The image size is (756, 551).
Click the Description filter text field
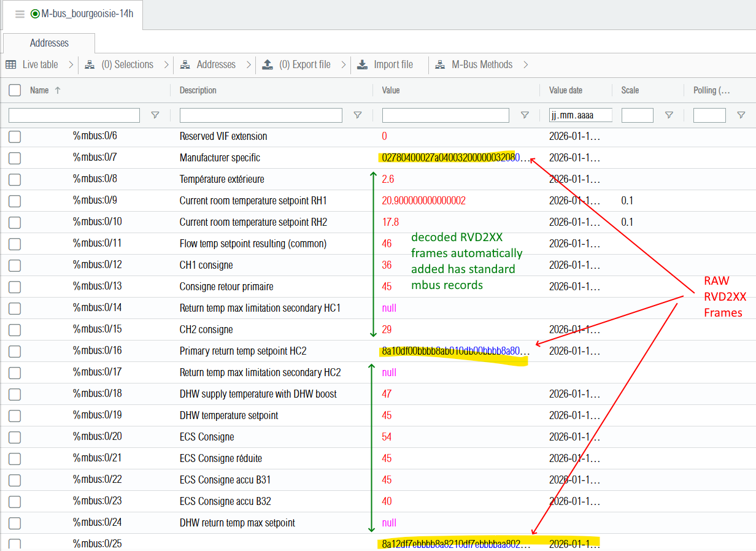click(x=261, y=115)
